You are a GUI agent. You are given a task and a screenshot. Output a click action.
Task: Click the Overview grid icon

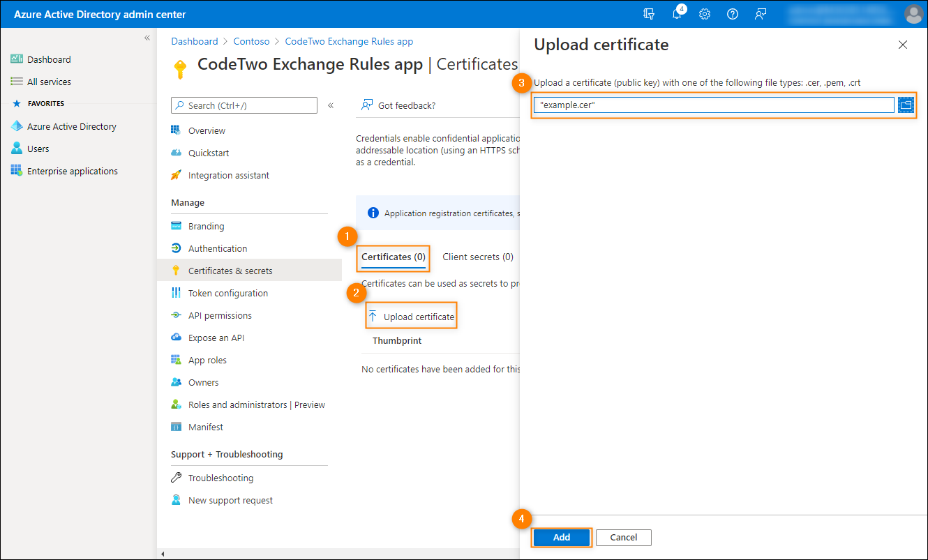coord(176,130)
